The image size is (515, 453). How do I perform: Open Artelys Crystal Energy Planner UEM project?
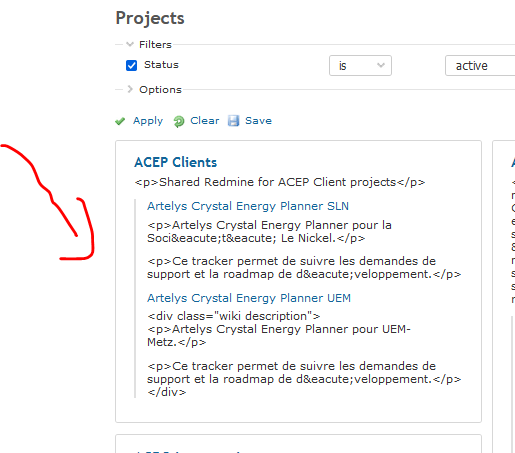coord(249,298)
